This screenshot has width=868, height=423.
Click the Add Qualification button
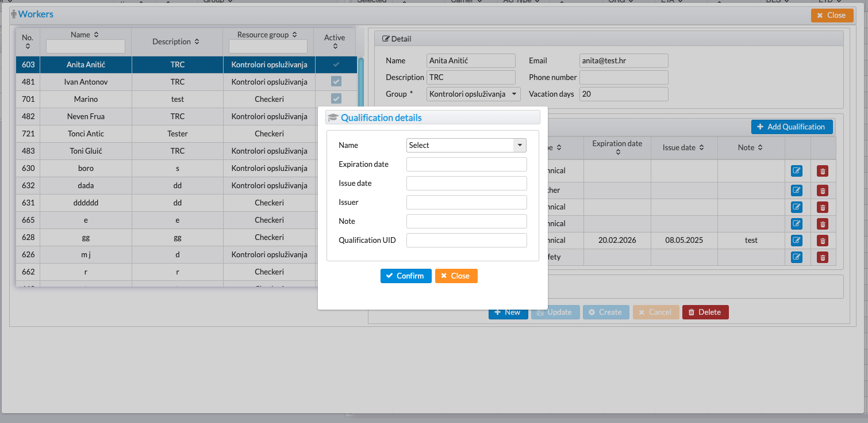(792, 127)
